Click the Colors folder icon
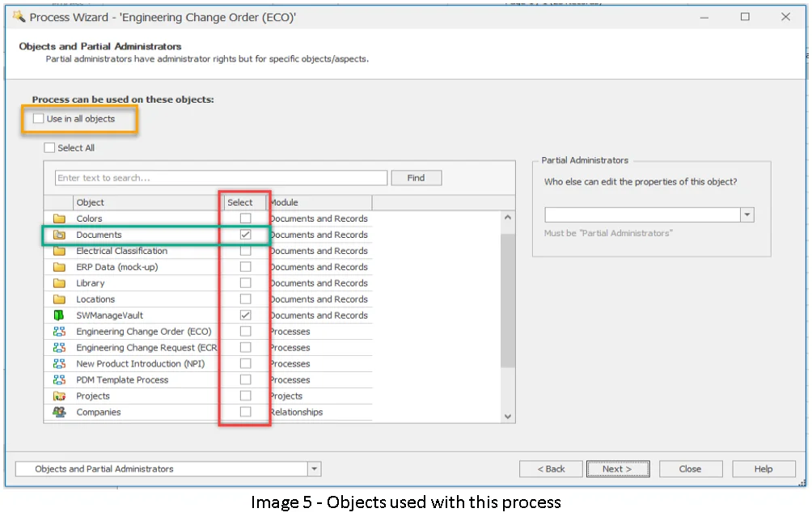 (x=59, y=218)
